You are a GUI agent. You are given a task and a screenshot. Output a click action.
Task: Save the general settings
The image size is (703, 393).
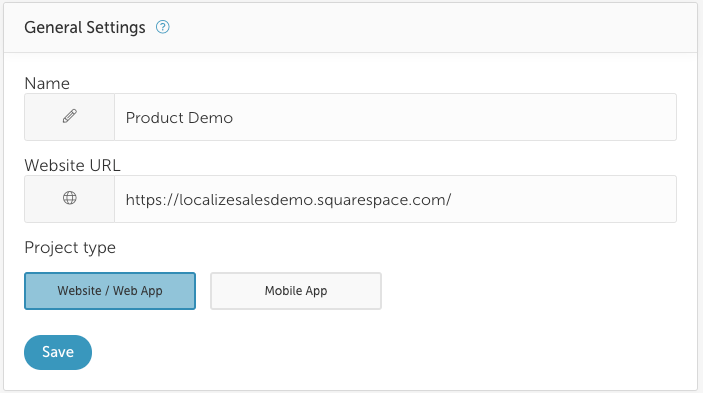[58, 352]
